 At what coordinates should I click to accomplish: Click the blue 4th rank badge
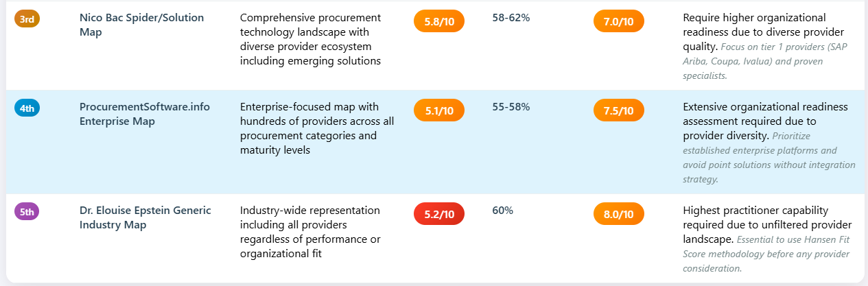[x=27, y=108]
